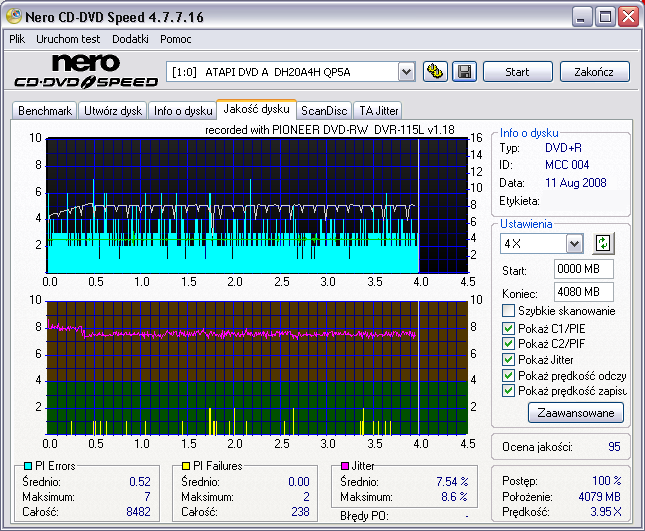Viewport: 645px width, 531px height.
Task: Click the cyan PI Errors legend swatch
Action: point(28,466)
